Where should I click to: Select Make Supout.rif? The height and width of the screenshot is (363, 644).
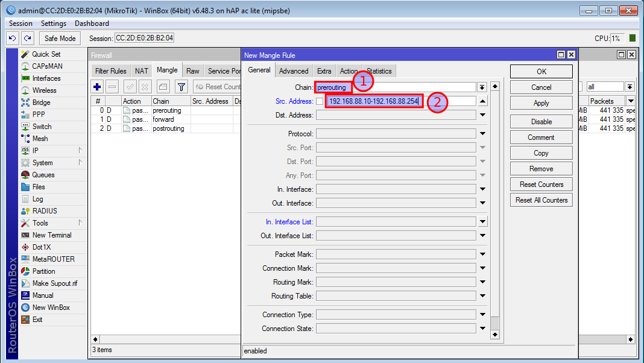55,283
